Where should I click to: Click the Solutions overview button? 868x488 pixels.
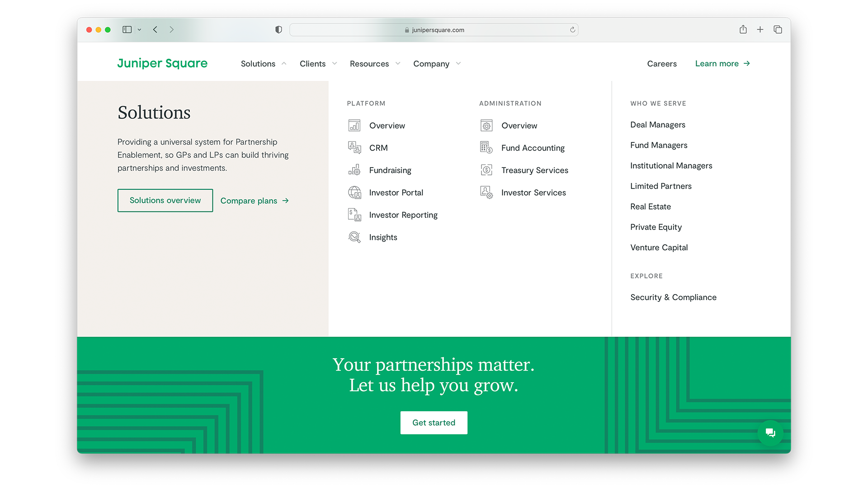pyautogui.click(x=165, y=201)
